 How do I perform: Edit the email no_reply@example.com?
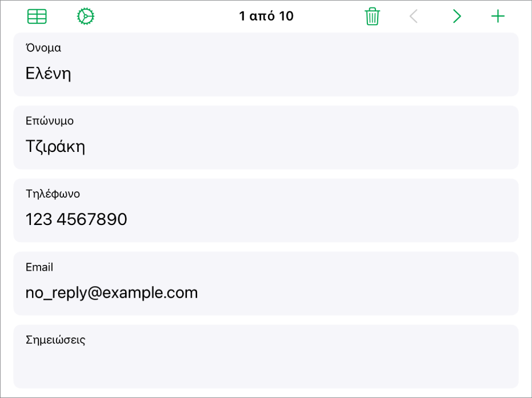coord(111,292)
